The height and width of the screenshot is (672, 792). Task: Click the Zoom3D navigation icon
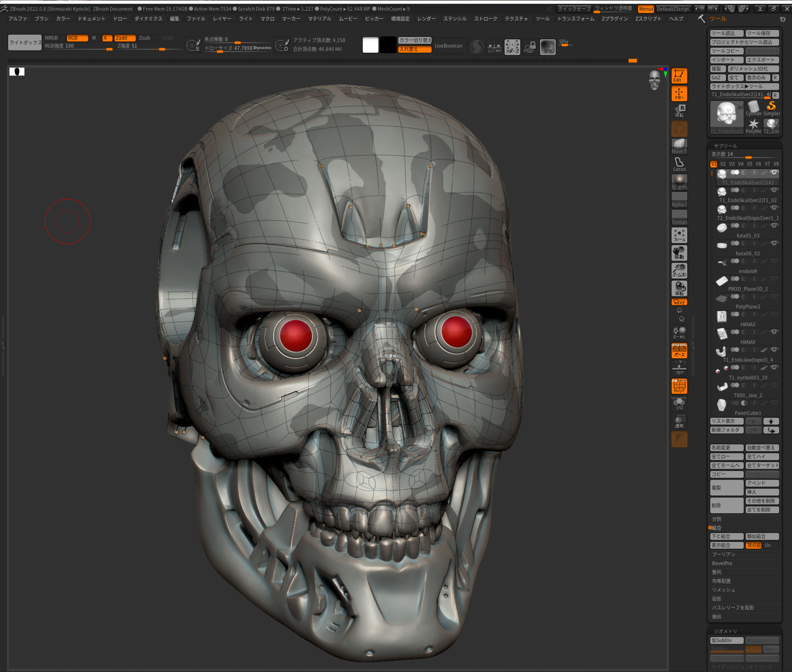coord(679,270)
